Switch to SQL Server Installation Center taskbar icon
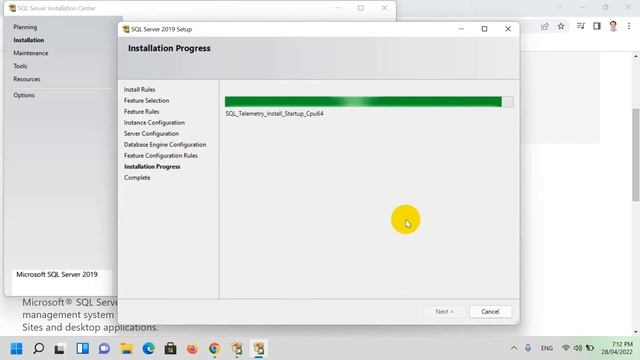640x360 pixels. 237,349
